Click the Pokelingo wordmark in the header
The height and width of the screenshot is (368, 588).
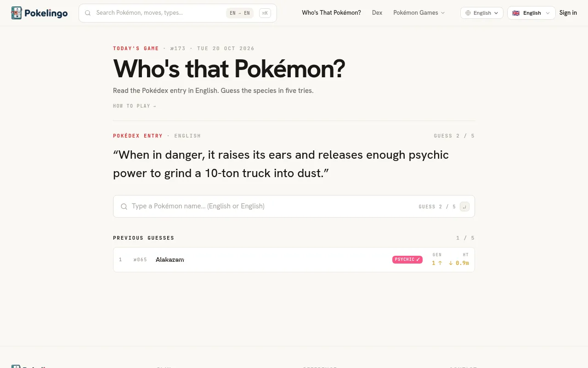click(46, 13)
